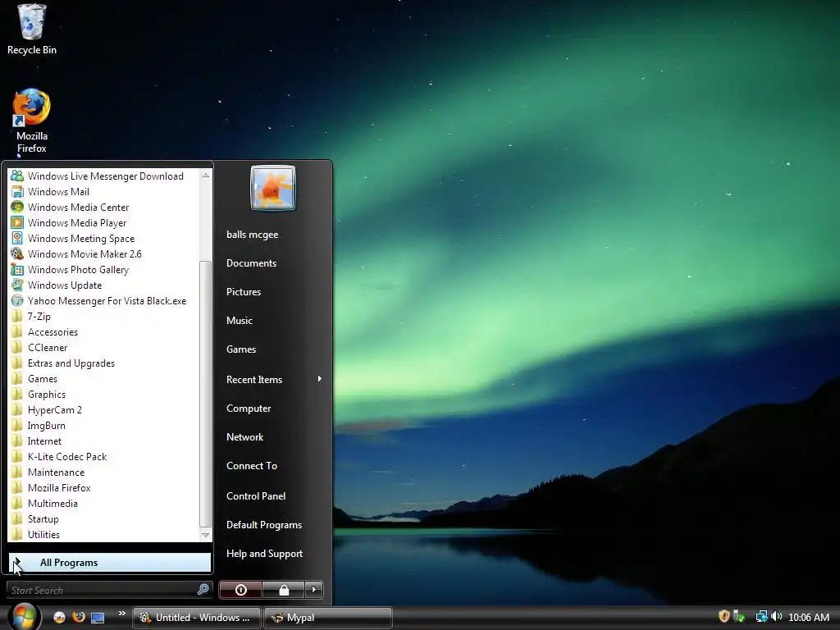
Task: Open Pictures from the Start menu
Action: [x=244, y=291]
